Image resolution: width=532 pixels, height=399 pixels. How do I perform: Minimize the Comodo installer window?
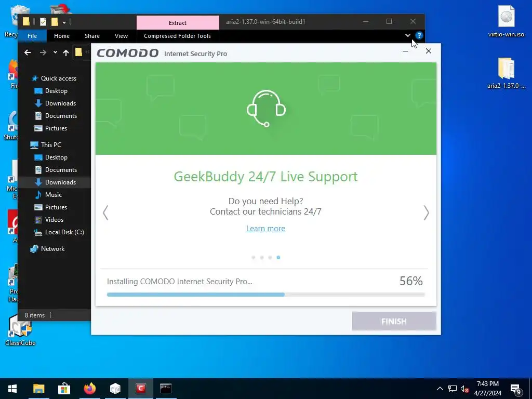[x=405, y=51]
